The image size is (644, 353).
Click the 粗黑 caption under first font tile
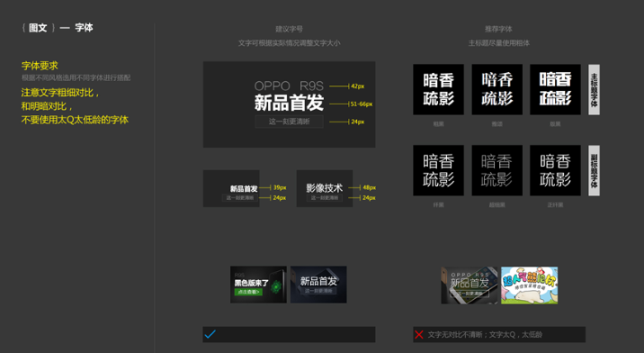tap(438, 124)
